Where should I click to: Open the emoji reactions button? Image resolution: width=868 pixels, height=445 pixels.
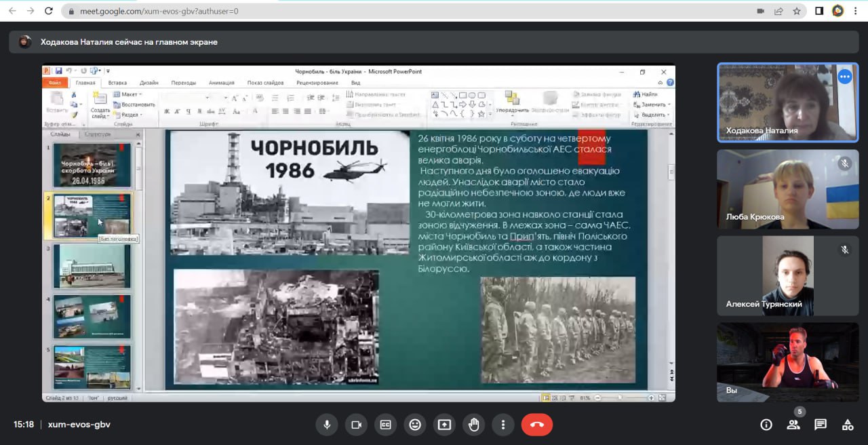pyautogui.click(x=414, y=425)
